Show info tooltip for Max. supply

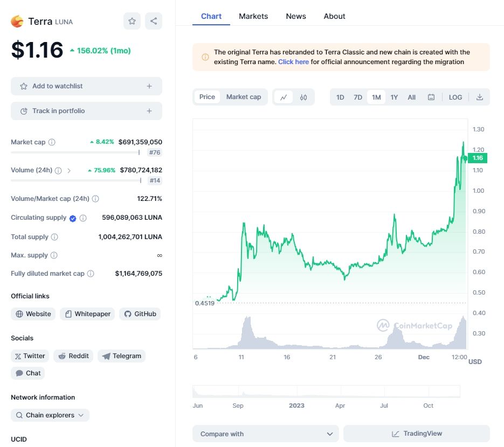click(x=54, y=255)
